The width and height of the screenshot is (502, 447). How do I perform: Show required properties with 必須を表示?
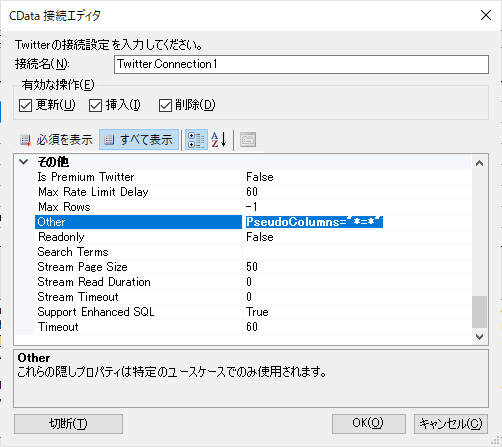56,140
